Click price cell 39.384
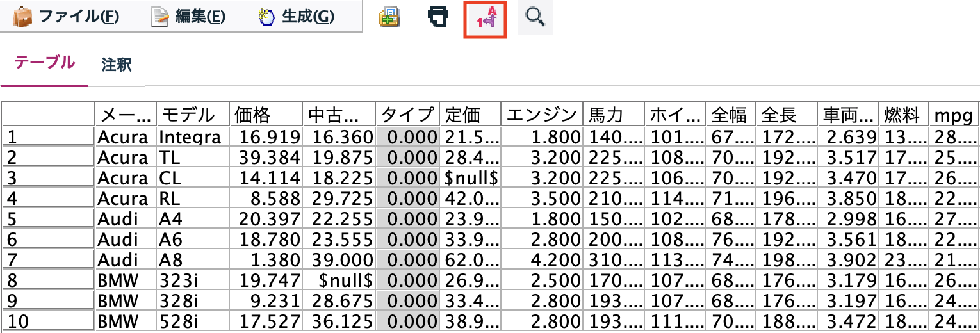The image size is (980, 333). pos(266,157)
